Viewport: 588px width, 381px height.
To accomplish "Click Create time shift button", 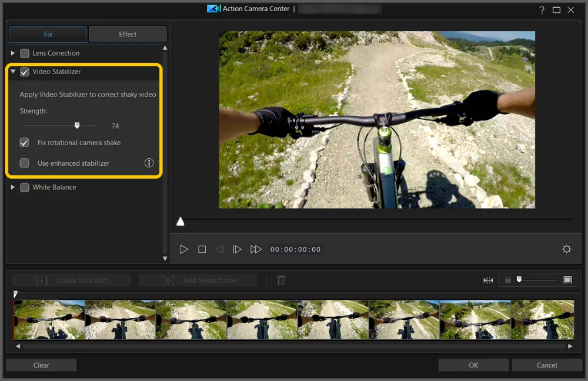I will click(71, 280).
